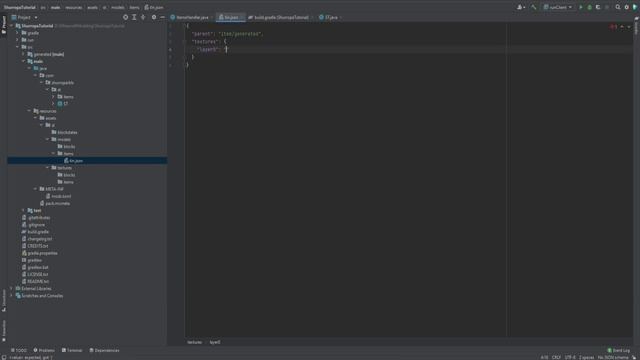Hide the Project panel with minus icon

(x=162, y=17)
